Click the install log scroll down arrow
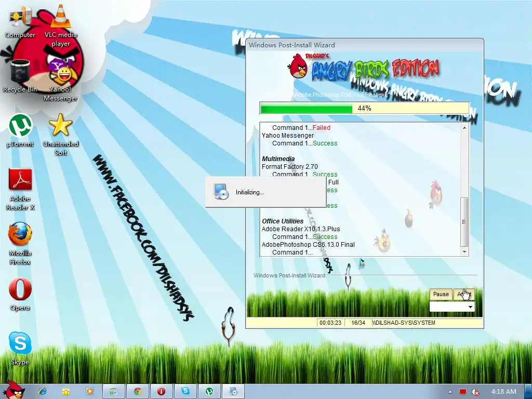This screenshot has width=532, height=399. [464, 252]
